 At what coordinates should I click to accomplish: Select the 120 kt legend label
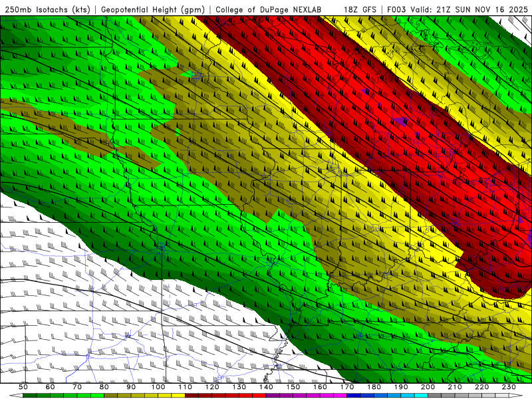click(x=212, y=387)
